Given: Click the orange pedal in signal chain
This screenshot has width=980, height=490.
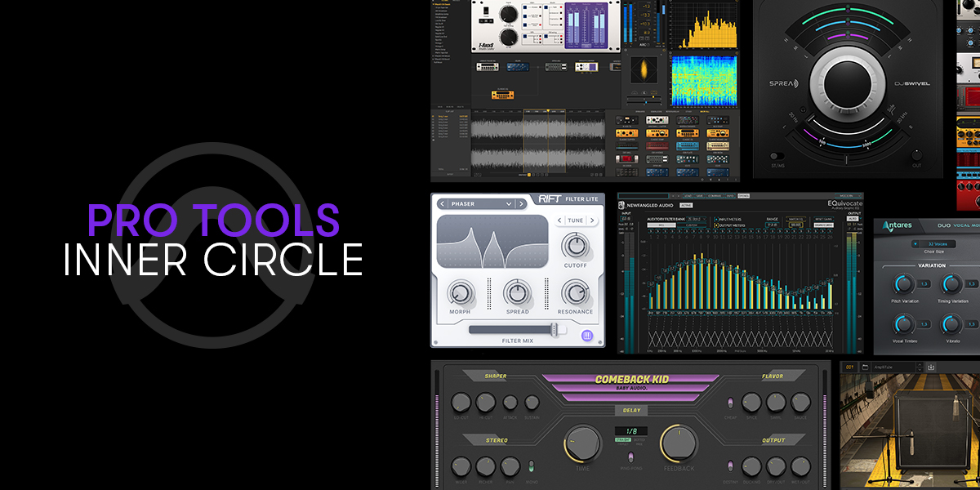Looking at the screenshot, I should coord(501,95).
